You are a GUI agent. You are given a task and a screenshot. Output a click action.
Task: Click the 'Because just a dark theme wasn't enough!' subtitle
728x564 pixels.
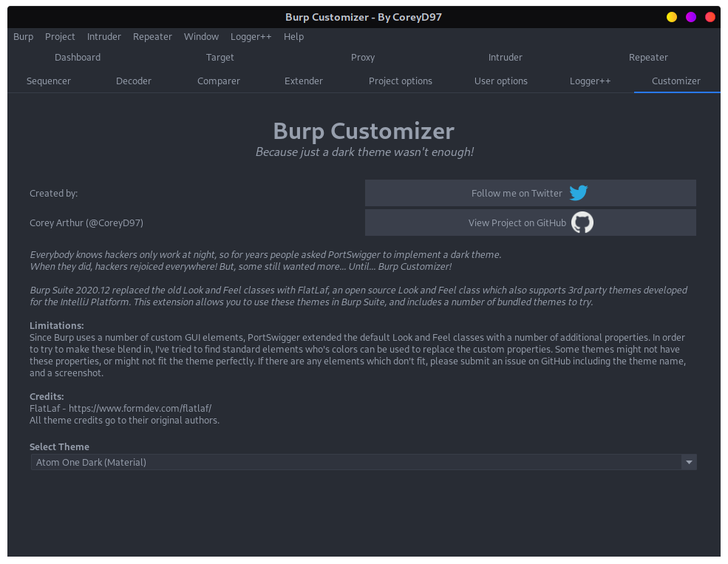[x=364, y=152]
